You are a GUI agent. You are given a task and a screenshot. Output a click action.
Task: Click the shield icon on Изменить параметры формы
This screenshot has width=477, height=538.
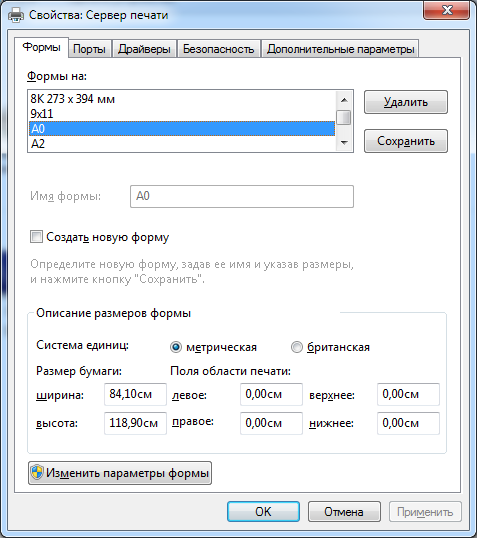pos(37,472)
